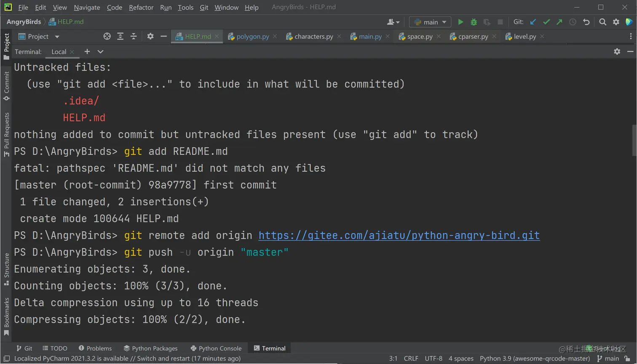Expand all items in the Project panel

coord(120,37)
